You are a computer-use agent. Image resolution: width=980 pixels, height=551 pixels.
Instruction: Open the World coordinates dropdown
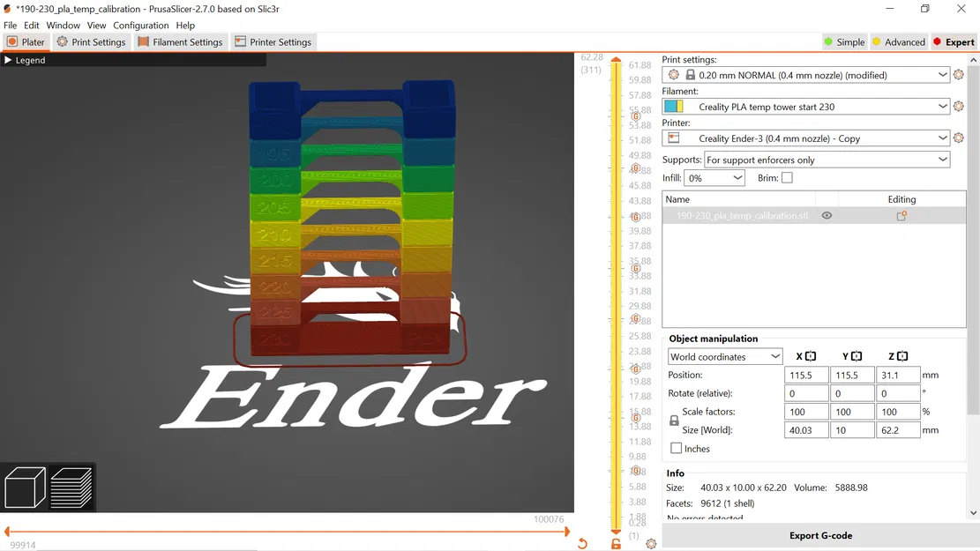click(723, 356)
